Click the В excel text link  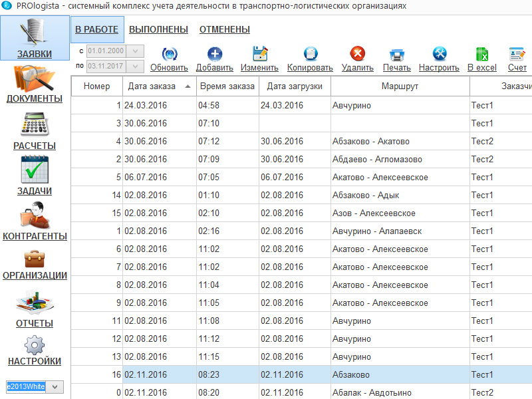(482, 68)
